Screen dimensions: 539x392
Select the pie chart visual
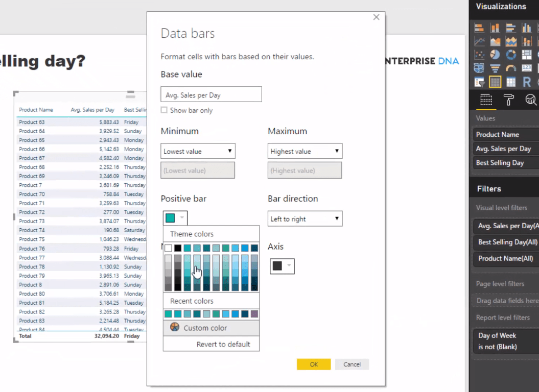click(495, 55)
